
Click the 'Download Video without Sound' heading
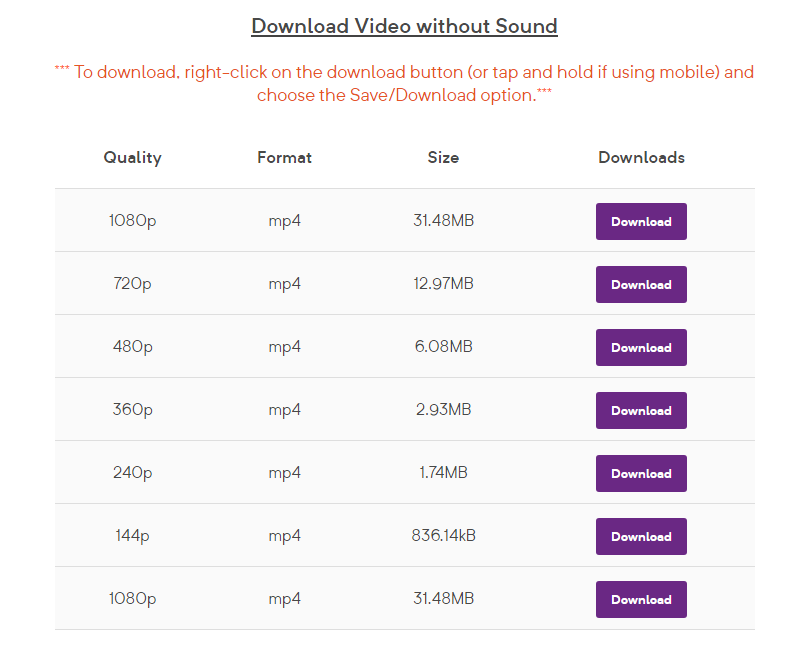pos(404,26)
